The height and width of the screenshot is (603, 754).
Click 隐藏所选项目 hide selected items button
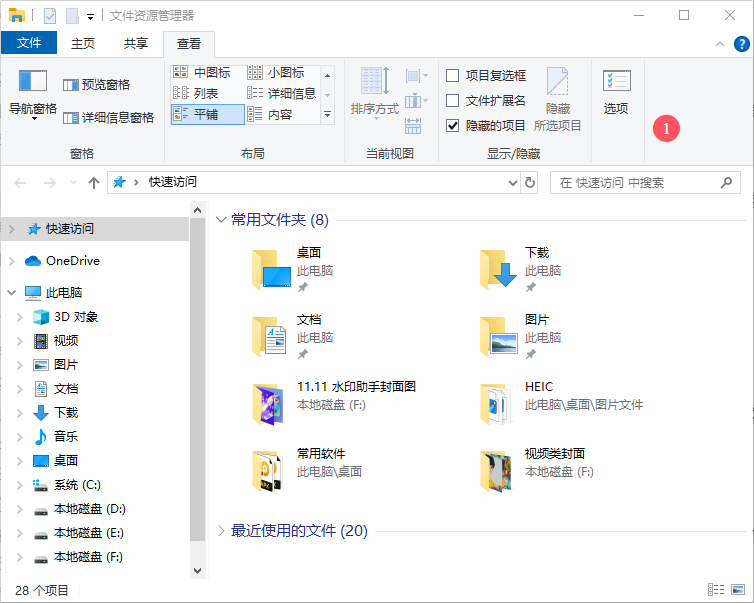click(x=557, y=99)
